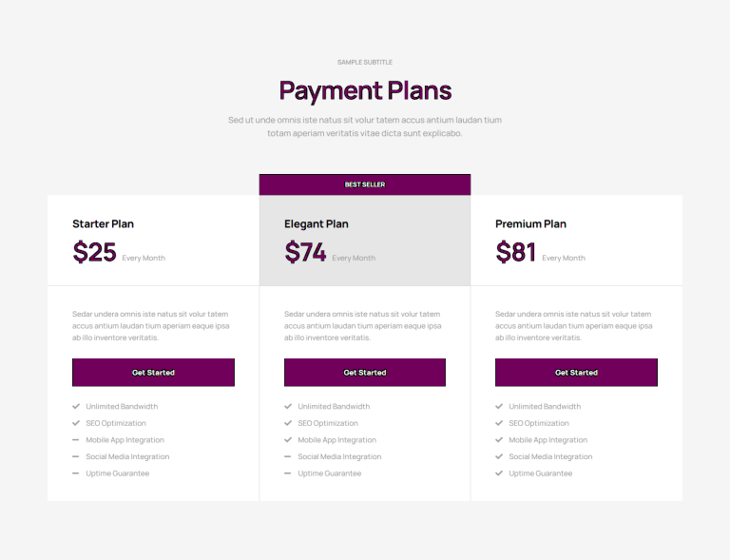Select the BEST SELLER banner
The image size is (730, 560).
pos(365,184)
